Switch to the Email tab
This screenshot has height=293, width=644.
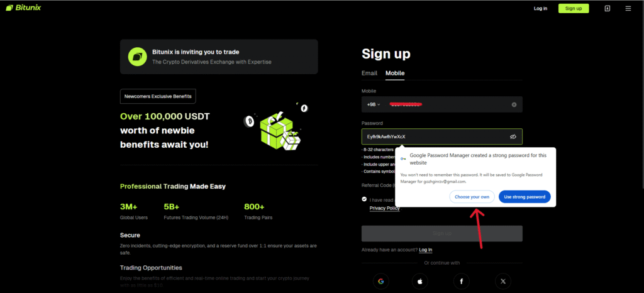(x=369, y=73)
